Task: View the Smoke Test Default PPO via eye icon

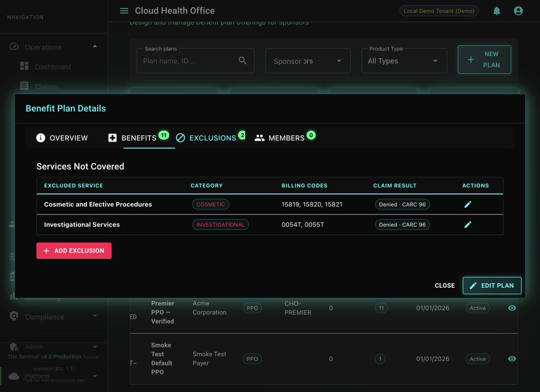Action: click(512, 359)
